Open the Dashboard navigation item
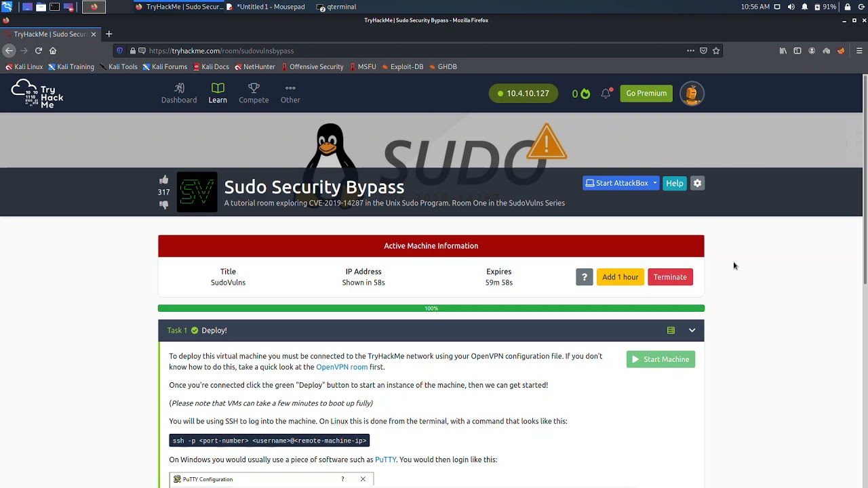 179,94
